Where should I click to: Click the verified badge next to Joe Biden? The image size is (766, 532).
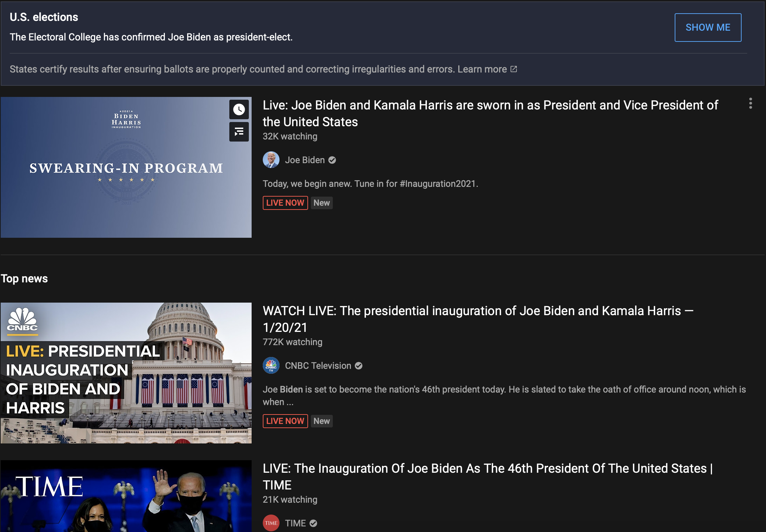[x=332, y=160]
